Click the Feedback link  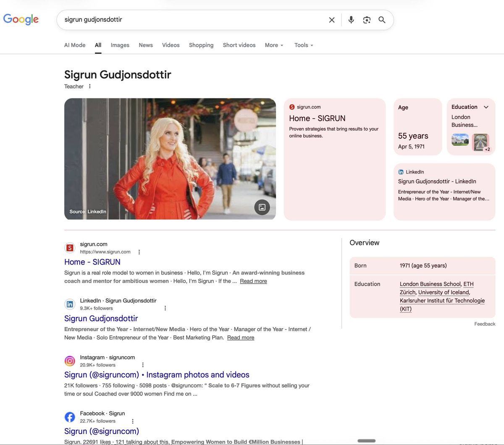click(x=485, y=324)
